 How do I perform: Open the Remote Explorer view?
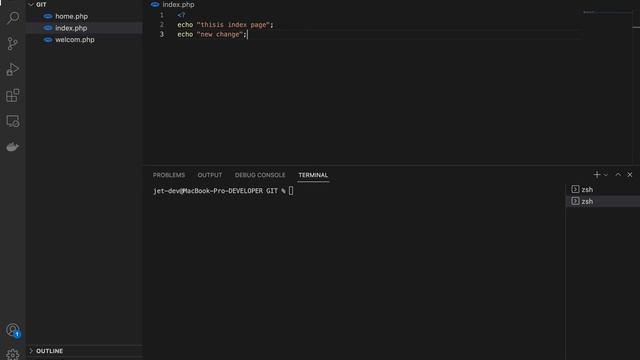[x=13, y=121]
